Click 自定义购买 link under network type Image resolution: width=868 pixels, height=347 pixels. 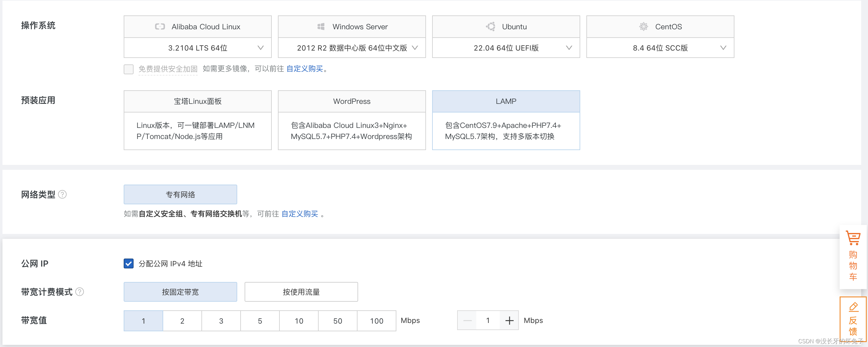click(x=300, y=214)
